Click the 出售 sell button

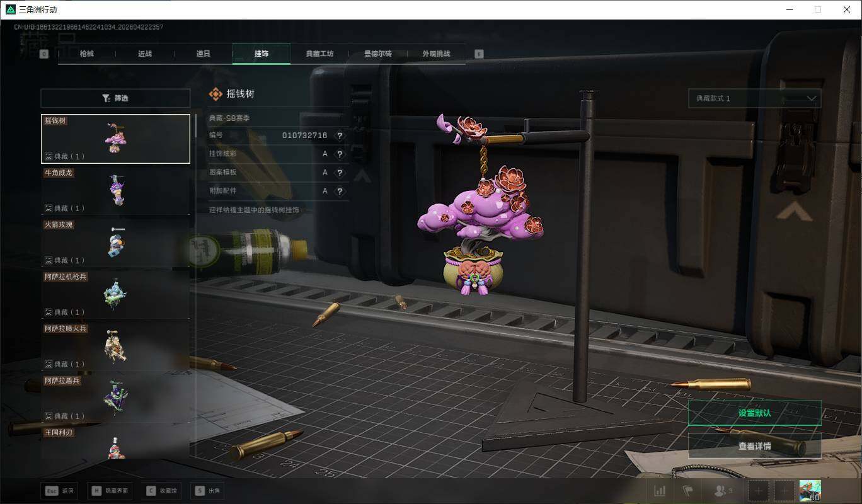207,491
